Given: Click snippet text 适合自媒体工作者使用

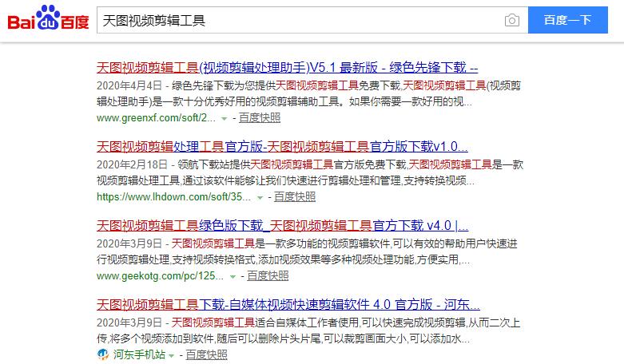Looking at the screenshot, I should tap(307, 322).
